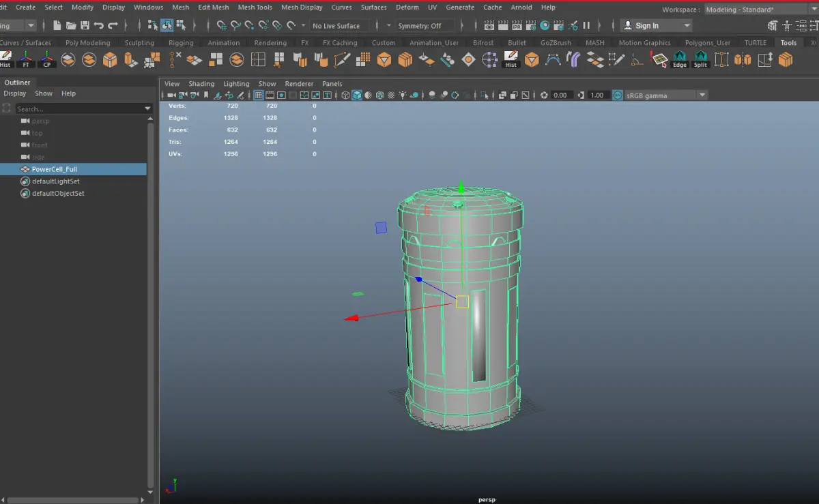Click the Open scene folder icon
Image resolution: width=819 pixels, height=504 pixels.
pos(71,25)
